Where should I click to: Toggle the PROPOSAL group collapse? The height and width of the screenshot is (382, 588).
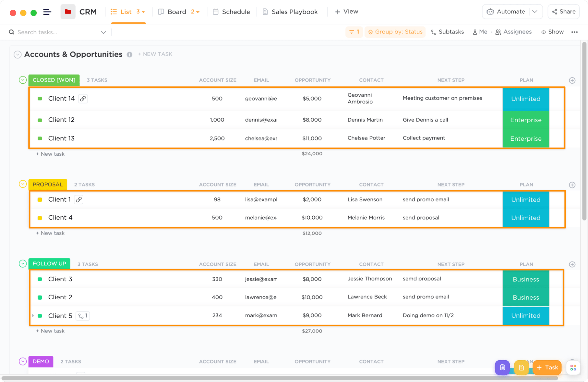(x=22, y=184)
